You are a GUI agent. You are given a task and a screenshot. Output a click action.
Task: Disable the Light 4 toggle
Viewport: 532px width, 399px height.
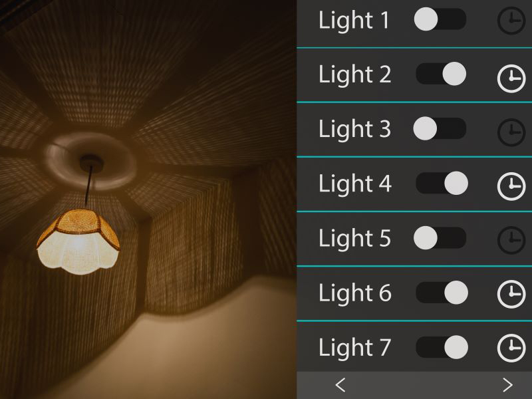[442, 183]
